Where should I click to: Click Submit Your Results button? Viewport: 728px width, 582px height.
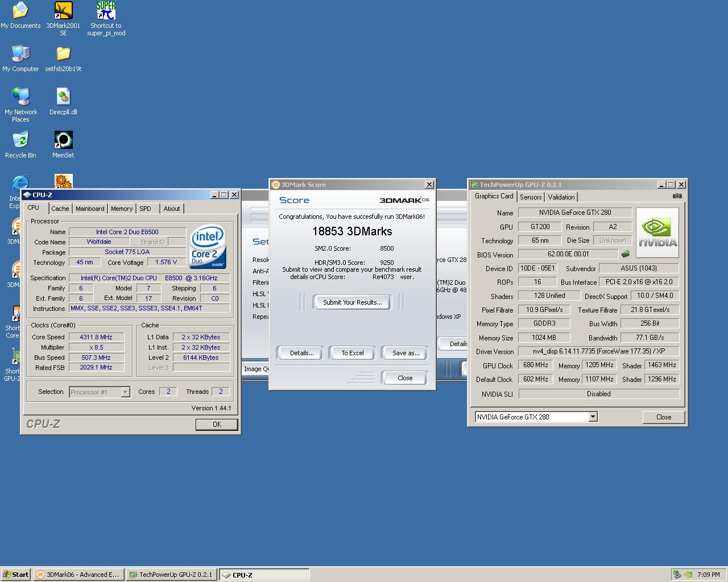coord(353,302)
